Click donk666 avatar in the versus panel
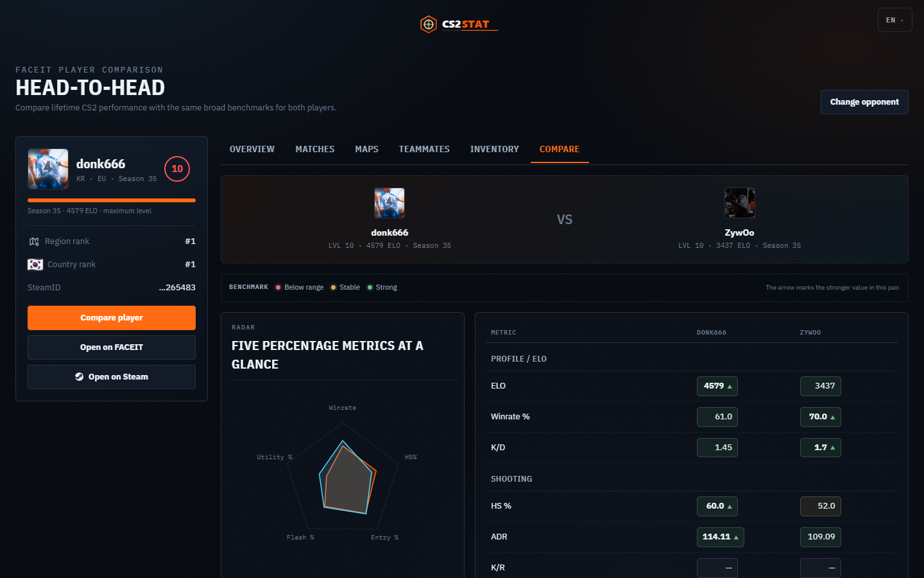This screenshot has height=578, width=924. click(x=389, y=203)
